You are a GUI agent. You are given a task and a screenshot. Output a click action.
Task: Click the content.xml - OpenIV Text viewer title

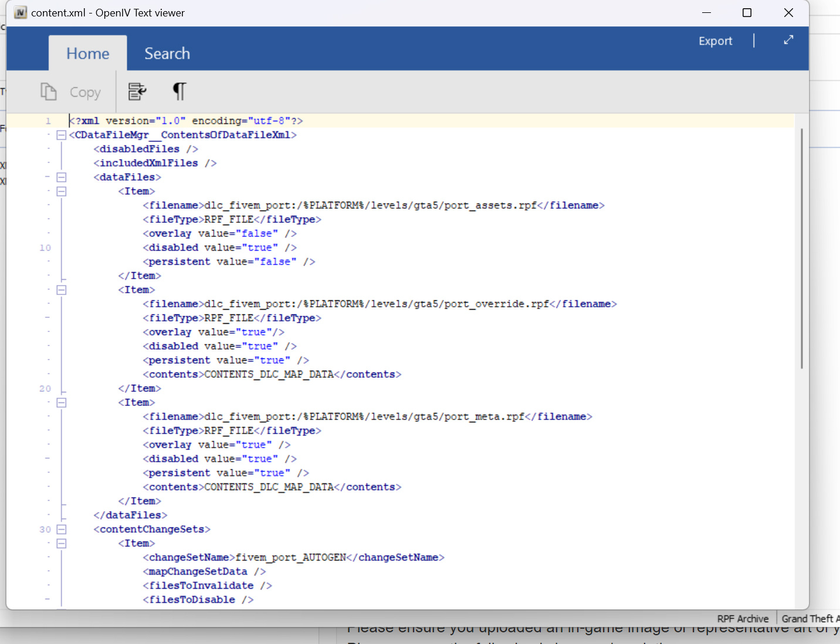point(108,13)
